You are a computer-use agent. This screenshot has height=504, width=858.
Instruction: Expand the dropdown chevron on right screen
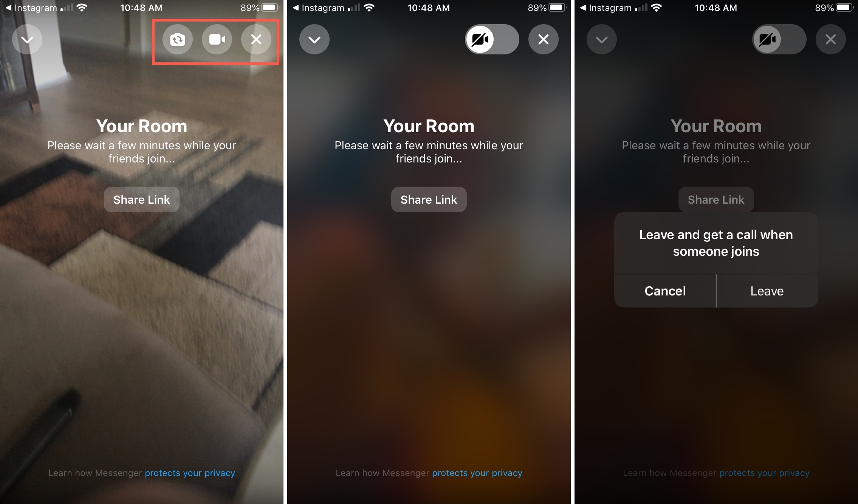tap(602, 39)
